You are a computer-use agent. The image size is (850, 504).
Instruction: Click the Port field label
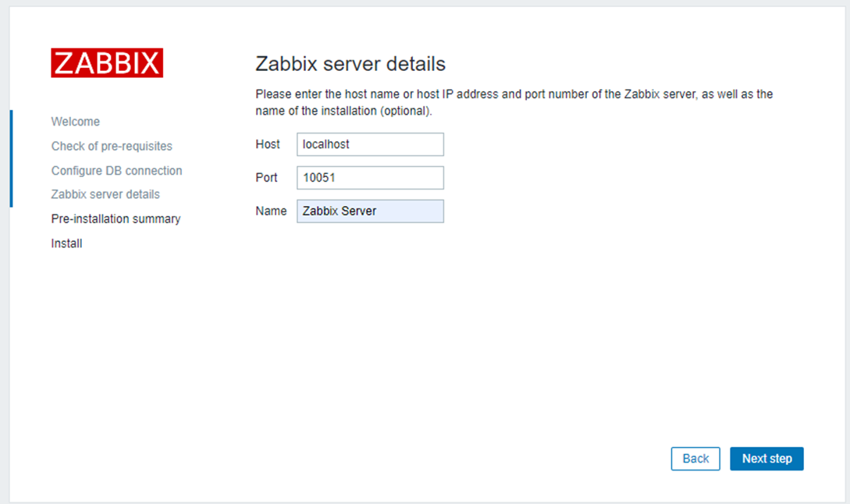(266, 178)
